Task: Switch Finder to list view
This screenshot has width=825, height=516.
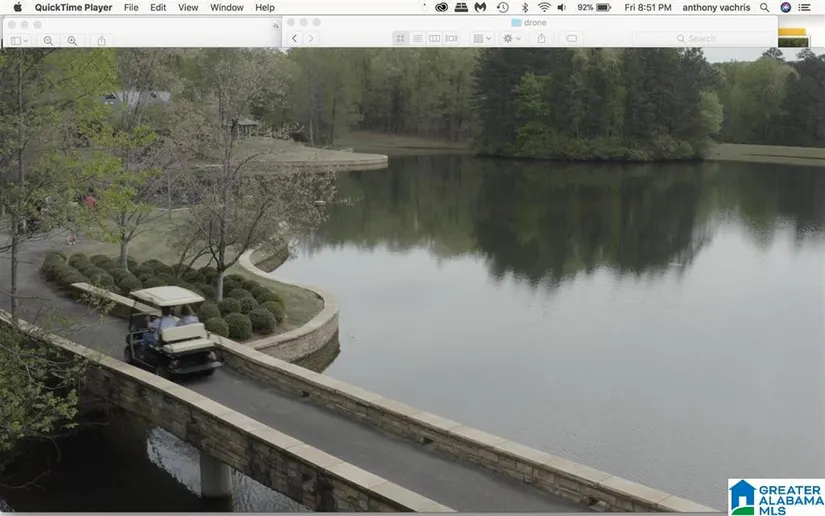Action: coord(417,38)
